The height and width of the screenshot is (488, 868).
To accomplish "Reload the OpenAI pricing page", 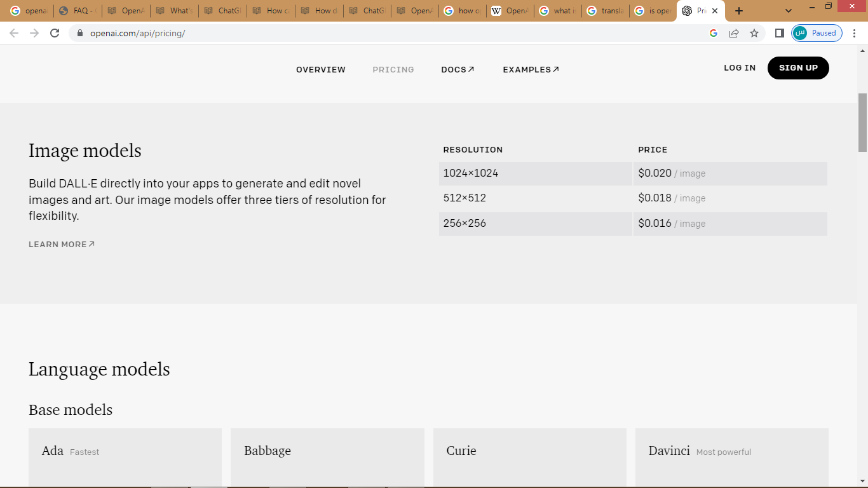I will 55,33.
